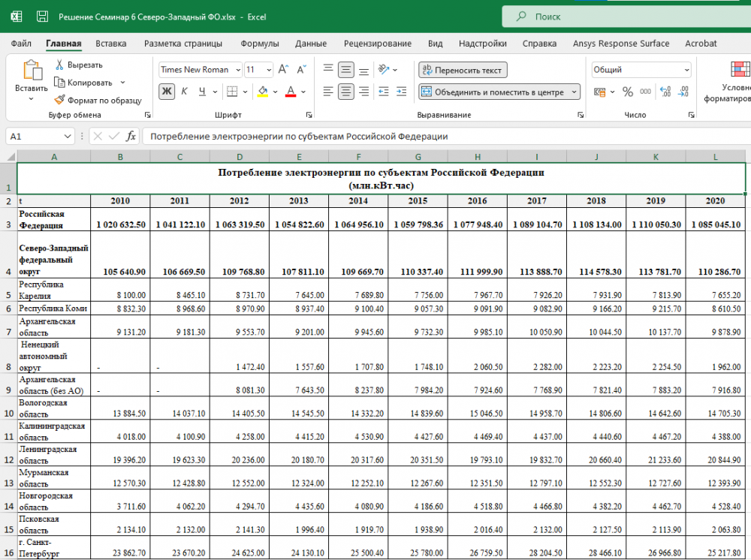Expand the Общий number format dropdown
The height and width of the screenshot is (560, 751).
pyautogui.click(x=686, y=70)
